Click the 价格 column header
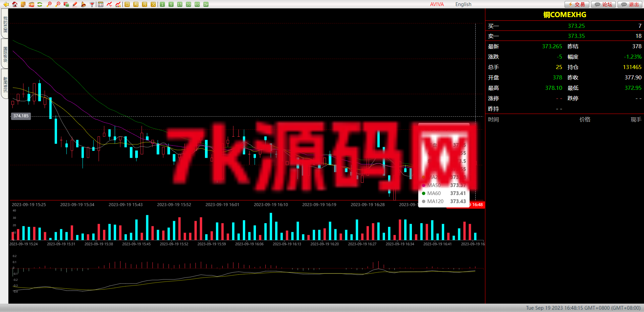This screenshot has width=644, height=312. pos(585,119)
